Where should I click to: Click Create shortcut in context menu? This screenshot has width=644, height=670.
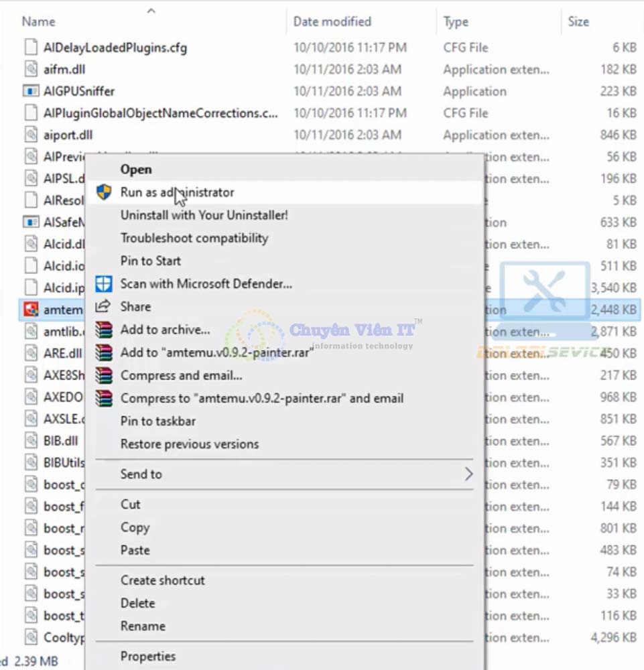pyautogui.click(x=162, y=580)
